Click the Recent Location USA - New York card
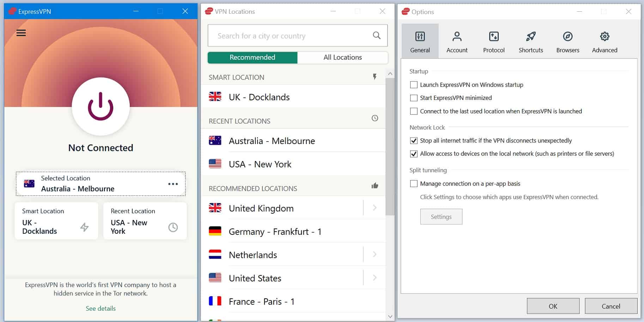The image size is (644, 322). coord(145,221)
